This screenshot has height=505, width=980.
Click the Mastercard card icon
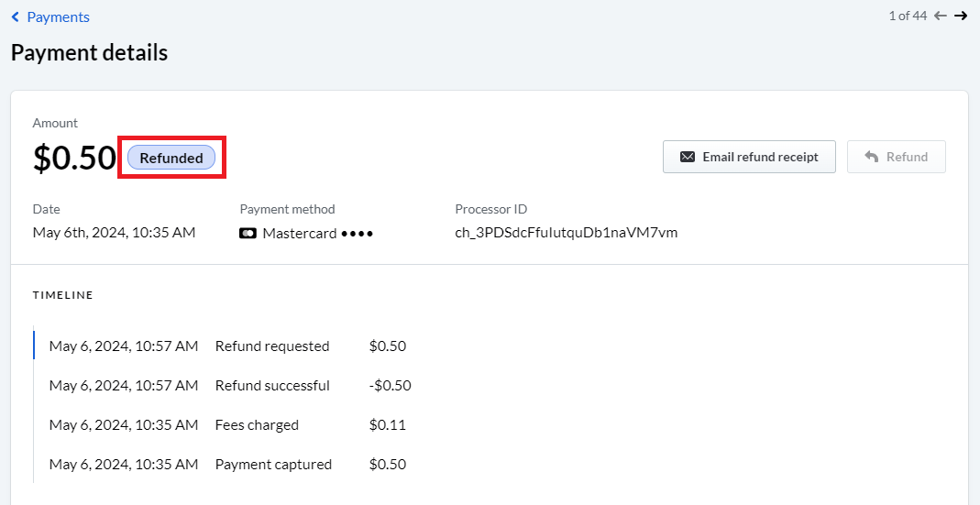click(x=248, y=234)
